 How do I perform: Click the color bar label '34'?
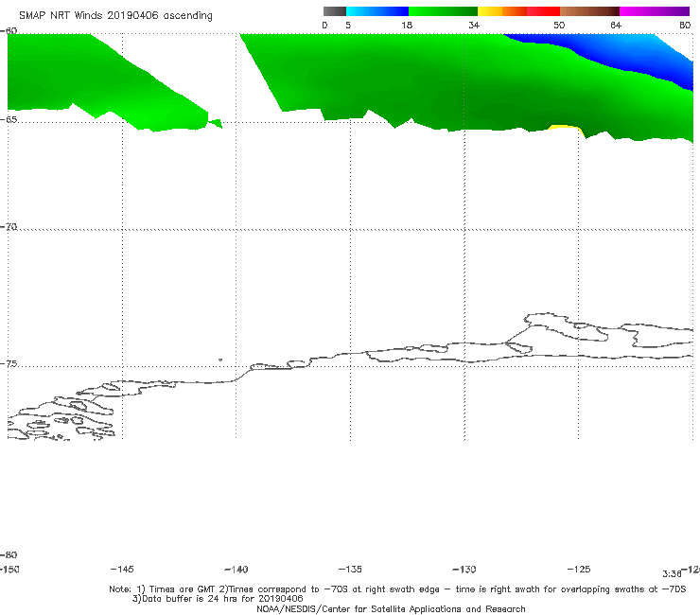(474, 25)
